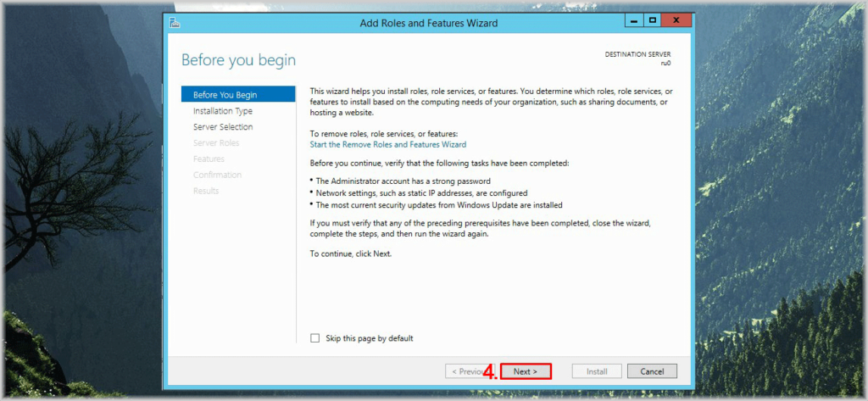Click the DESTINATION SERVER label
This screenshot has height=401, width=868.
pos(637,55)
